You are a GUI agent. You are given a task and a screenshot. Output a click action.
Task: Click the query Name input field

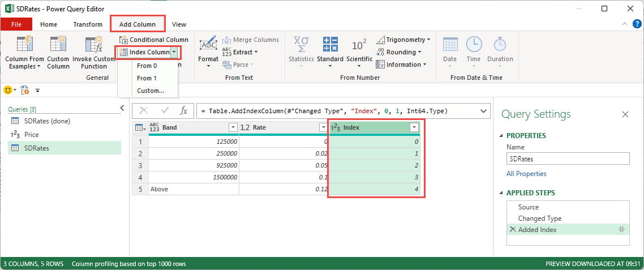pos(568,159)
